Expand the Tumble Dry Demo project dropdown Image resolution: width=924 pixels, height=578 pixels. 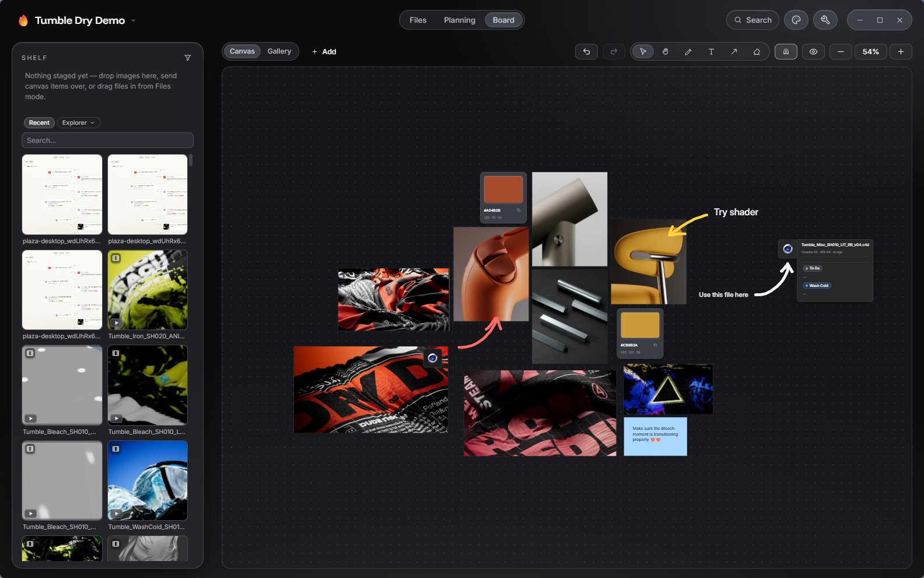[x=133, y=20]
